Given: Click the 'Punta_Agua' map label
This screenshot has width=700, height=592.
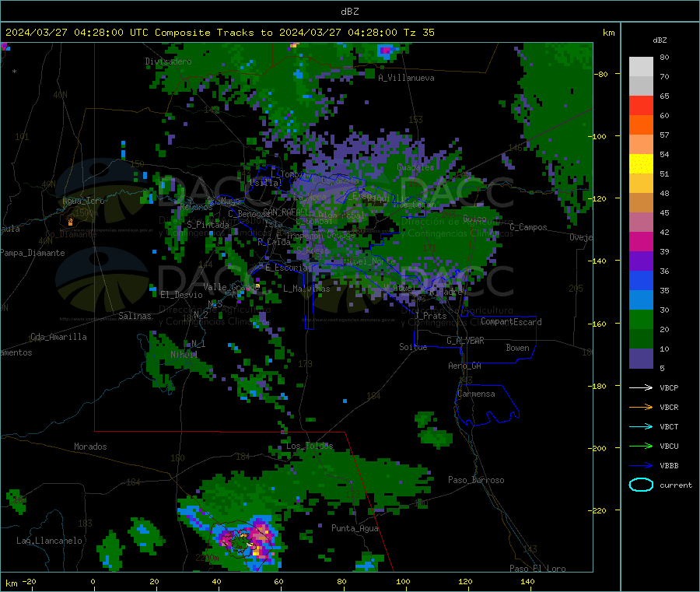Looking at the screenshot, I should click(355, 528).
